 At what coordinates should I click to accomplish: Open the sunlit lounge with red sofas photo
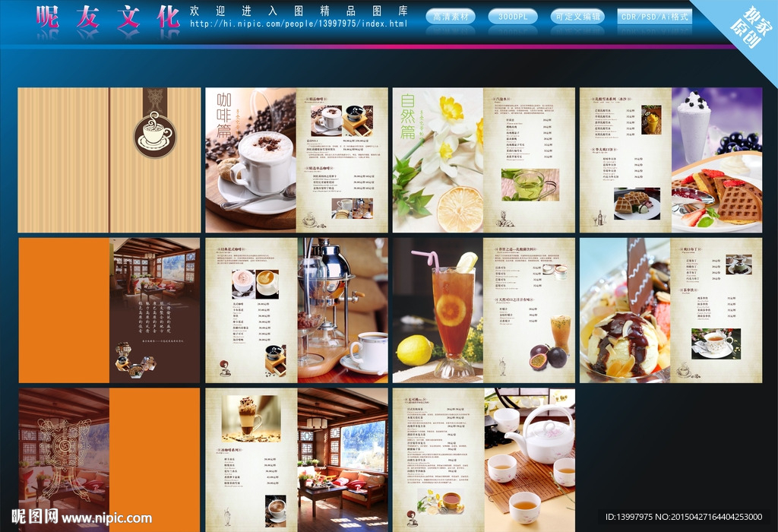pos(343,460)
